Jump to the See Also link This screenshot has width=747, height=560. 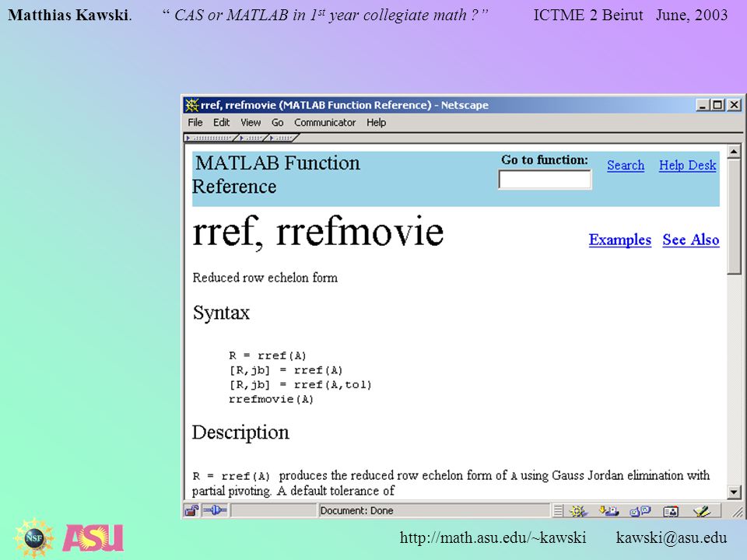pos(691,240)
